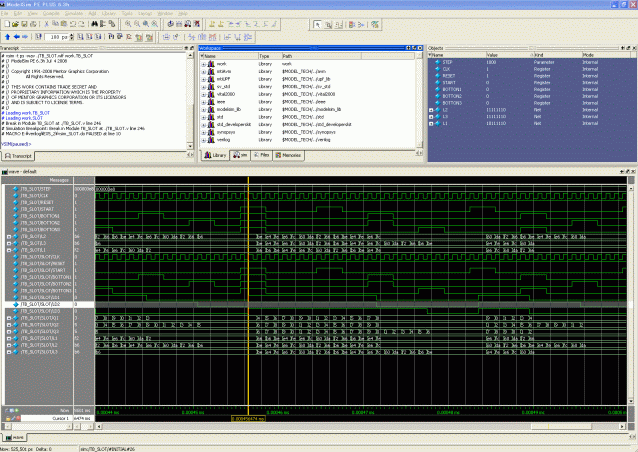The height and width of the screenshot is (452, 638).
Task: Expand /TB_SLOT/SLOT/L3 bus in wave list
Action: point(9,352)
